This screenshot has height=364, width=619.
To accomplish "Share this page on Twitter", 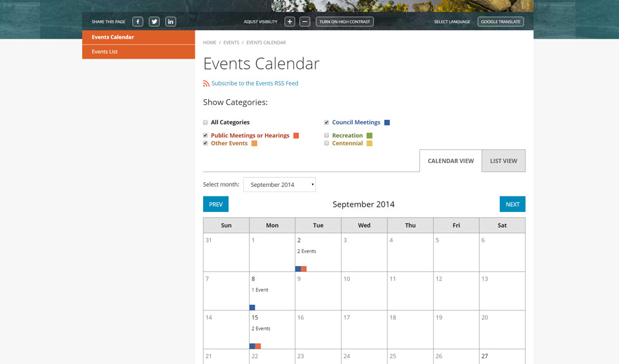I will 154,22.
